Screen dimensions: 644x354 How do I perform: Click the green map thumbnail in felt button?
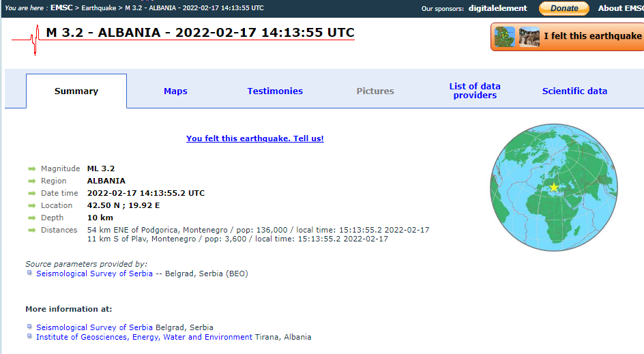(504, 36)
